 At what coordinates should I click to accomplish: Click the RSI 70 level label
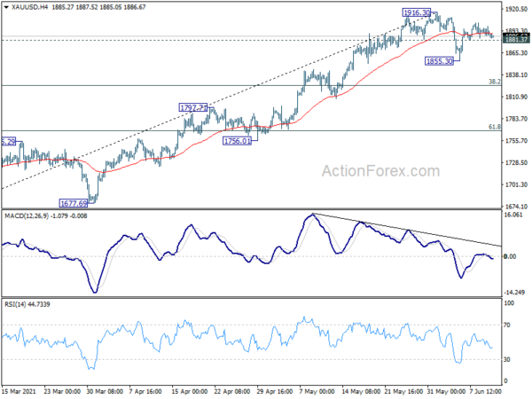click(x=507, y=325)
